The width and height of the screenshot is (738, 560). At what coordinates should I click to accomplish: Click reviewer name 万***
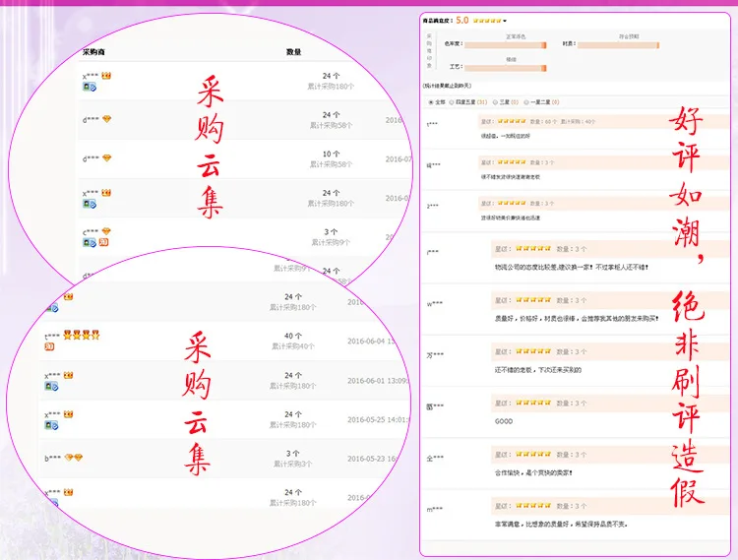point(434,355)
